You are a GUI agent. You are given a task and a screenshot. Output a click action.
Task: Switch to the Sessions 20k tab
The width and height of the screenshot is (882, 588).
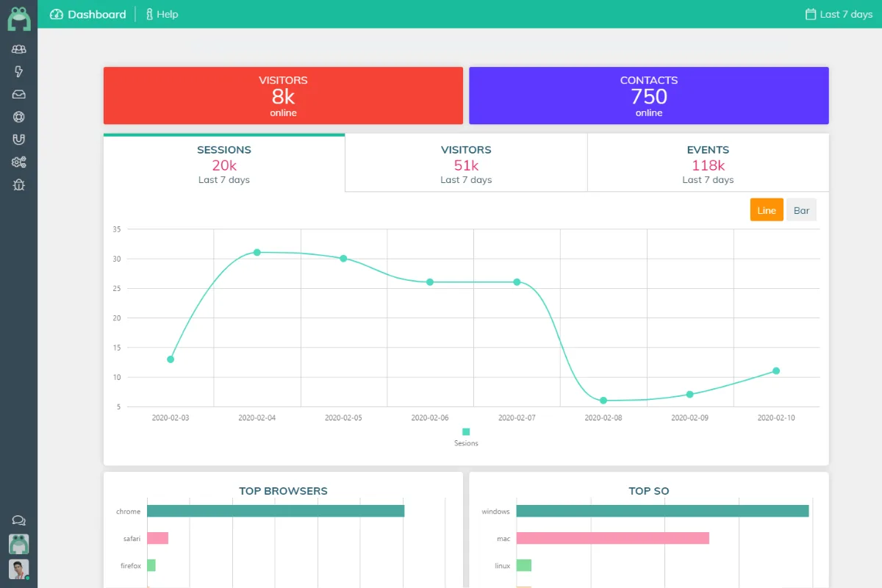[x=224, y=163]
